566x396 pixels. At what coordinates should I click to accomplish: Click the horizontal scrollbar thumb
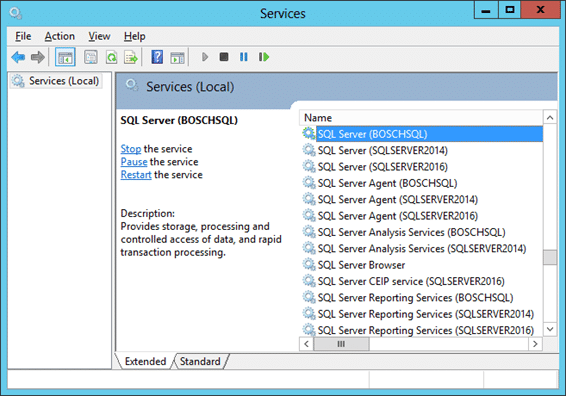coord(341,344)
